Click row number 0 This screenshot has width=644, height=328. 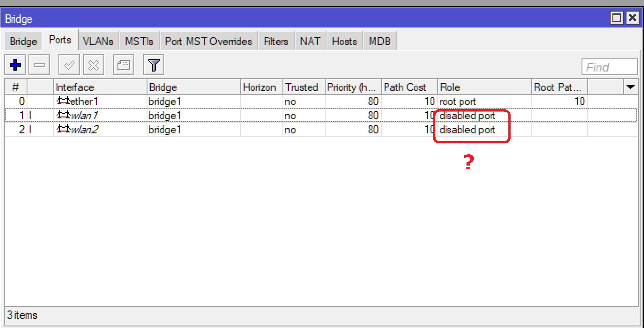22,101
